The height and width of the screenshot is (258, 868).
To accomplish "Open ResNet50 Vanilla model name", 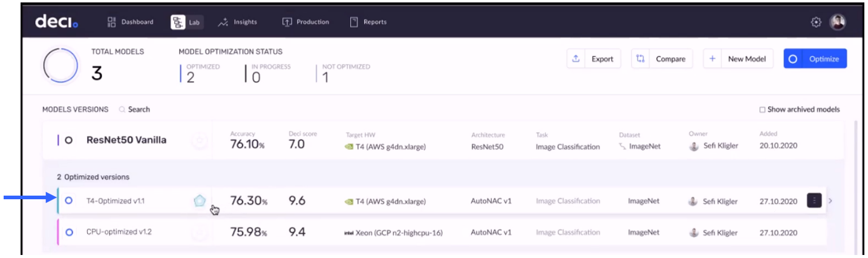I will [x=126, y=140].
